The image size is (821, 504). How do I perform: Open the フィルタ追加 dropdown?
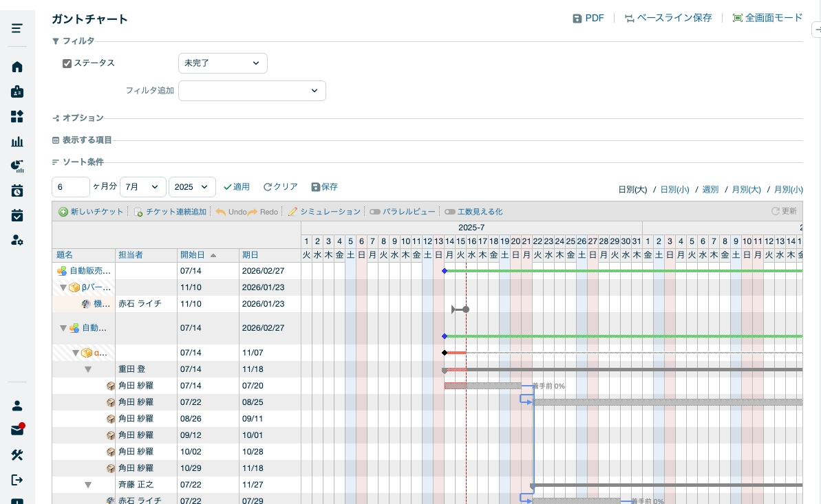[x=252, y=91]
